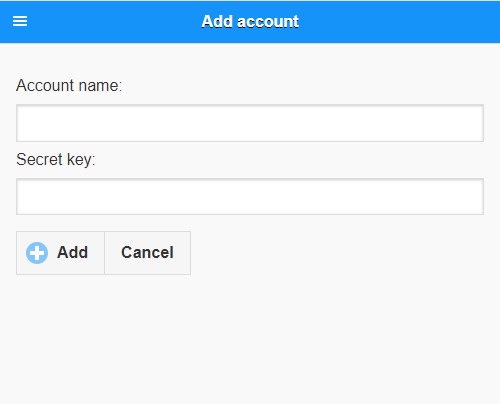Click the empty area below the buttons
This screenshot has width=500, height=404.
pyautogui.click(x=250, y=338)
